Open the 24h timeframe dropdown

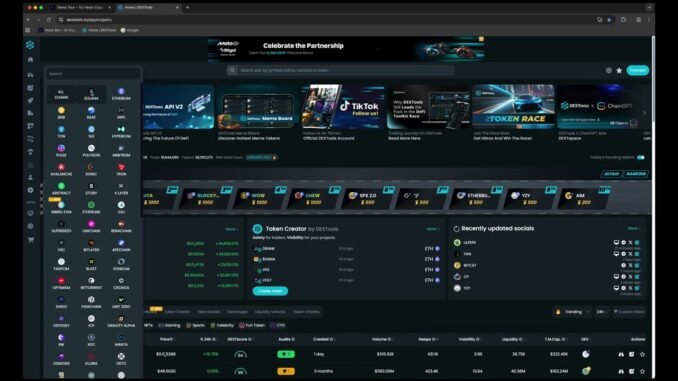coord(601,312)
